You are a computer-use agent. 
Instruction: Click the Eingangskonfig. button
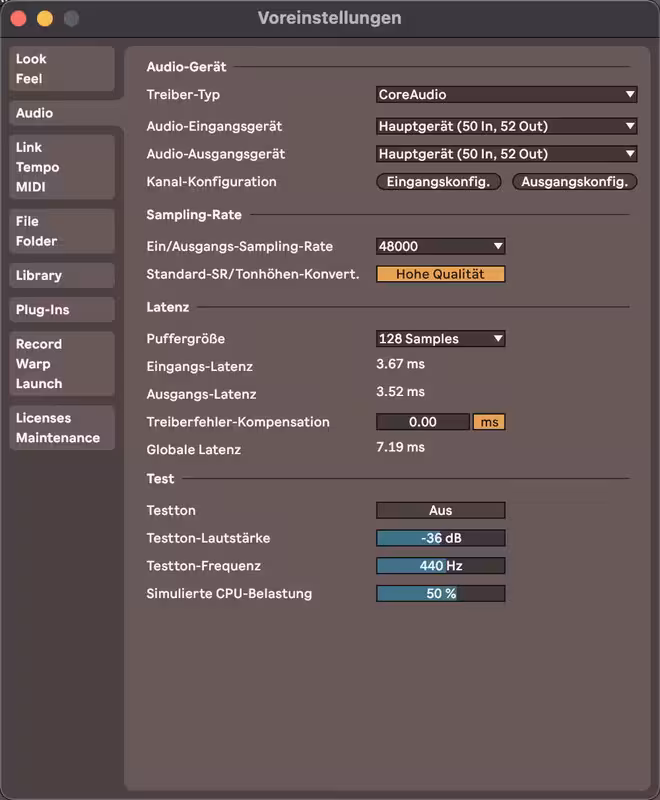tap(439, 182)
